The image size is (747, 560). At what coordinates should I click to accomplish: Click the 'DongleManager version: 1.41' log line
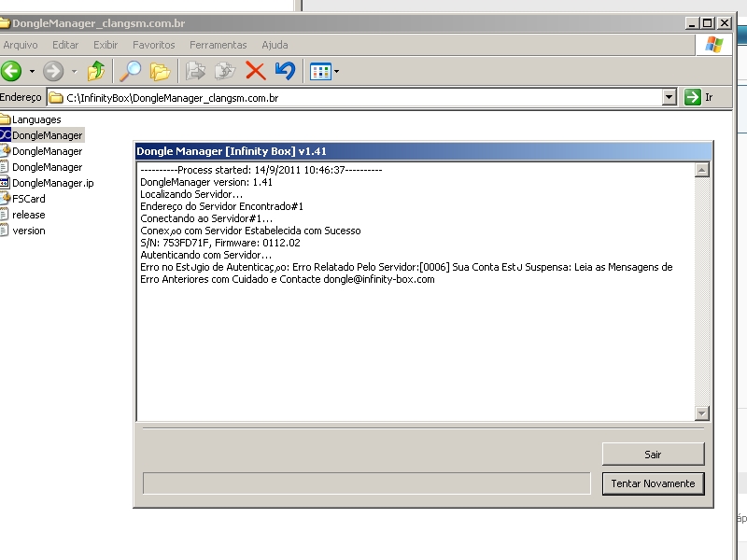click(206, 182)
